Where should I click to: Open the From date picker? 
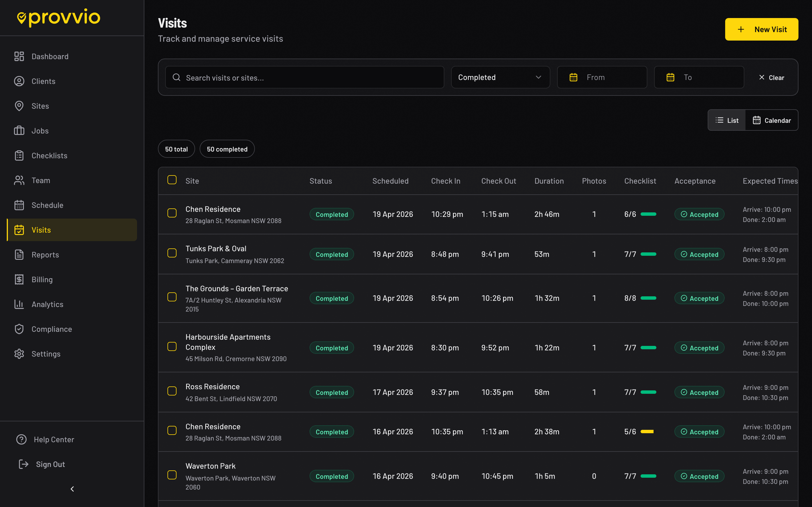click(x=602, y=77)
